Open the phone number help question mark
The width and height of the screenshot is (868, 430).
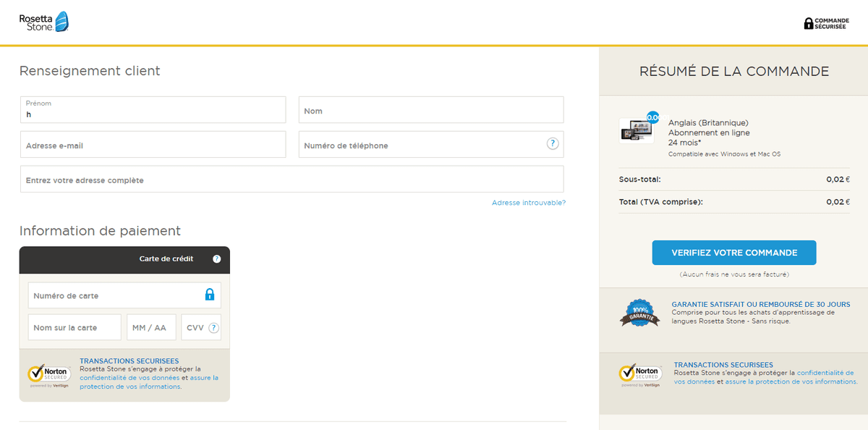click(x=553, y=143)
